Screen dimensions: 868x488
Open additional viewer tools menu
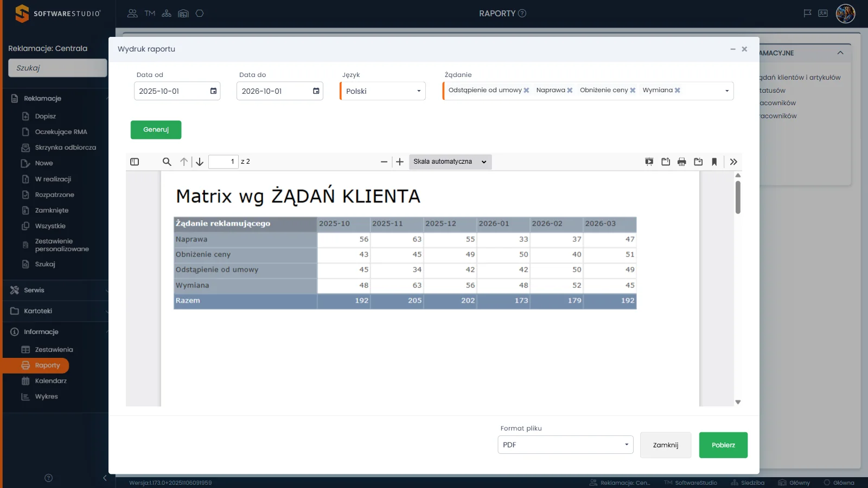coord(733,162)
